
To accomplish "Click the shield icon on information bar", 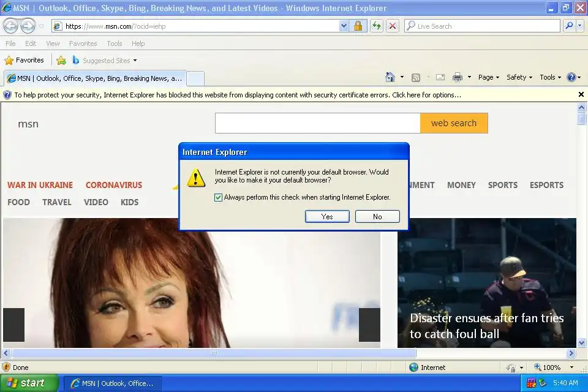I will click(7, 95).
